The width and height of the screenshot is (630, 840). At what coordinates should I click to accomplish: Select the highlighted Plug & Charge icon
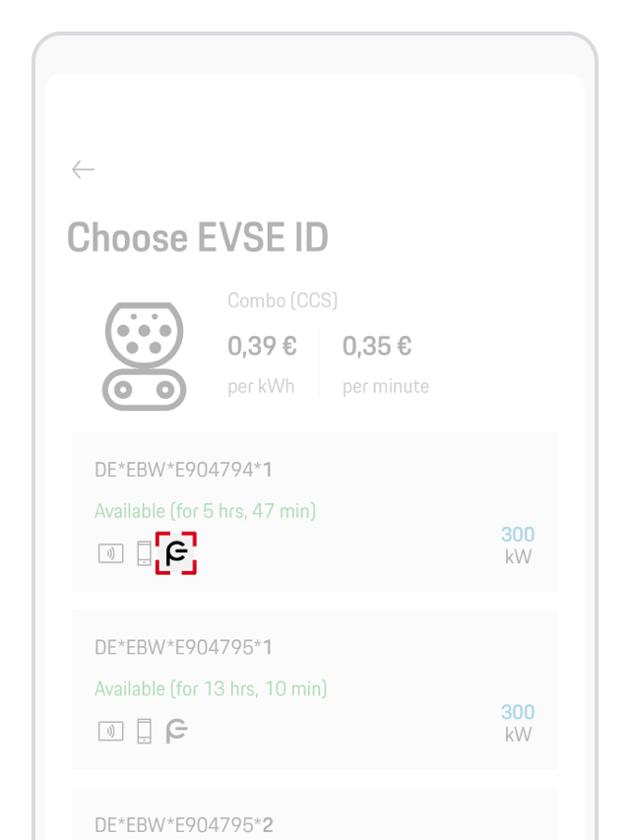pyautogui.click(x=176, y=553)
